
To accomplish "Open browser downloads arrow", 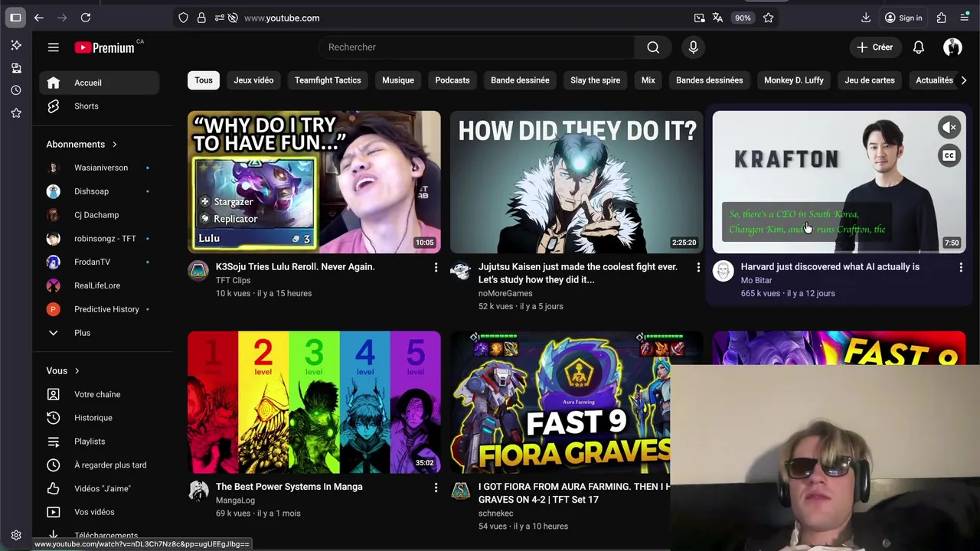I will tap(866, 18).
